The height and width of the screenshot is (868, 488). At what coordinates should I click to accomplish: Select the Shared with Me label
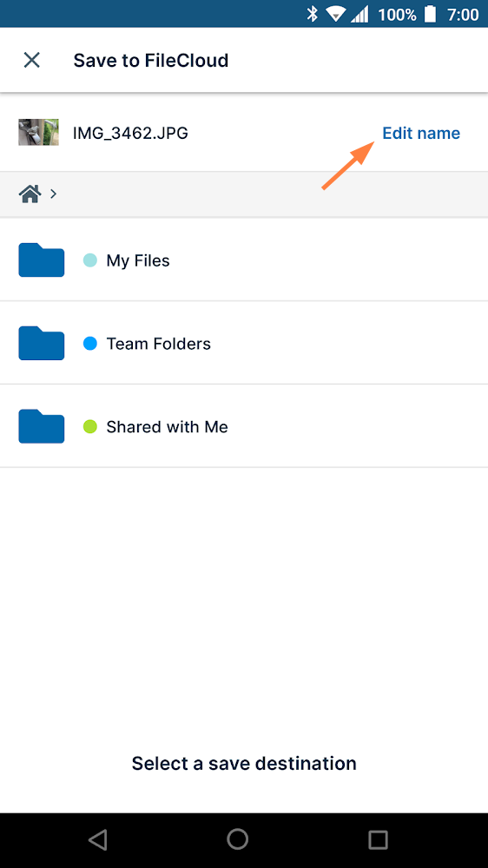[x=168, y=427]
